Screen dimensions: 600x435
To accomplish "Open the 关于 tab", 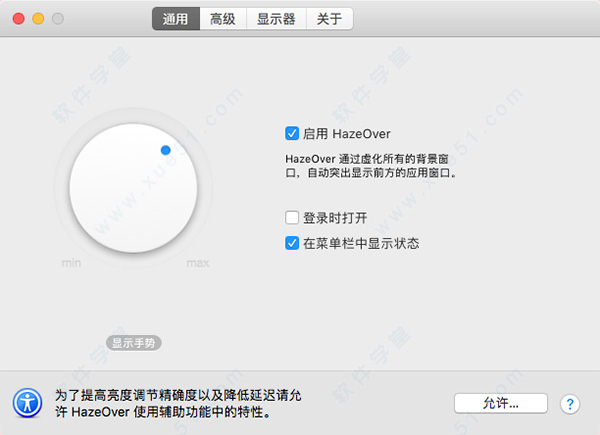I will click(x=329, y=19).
